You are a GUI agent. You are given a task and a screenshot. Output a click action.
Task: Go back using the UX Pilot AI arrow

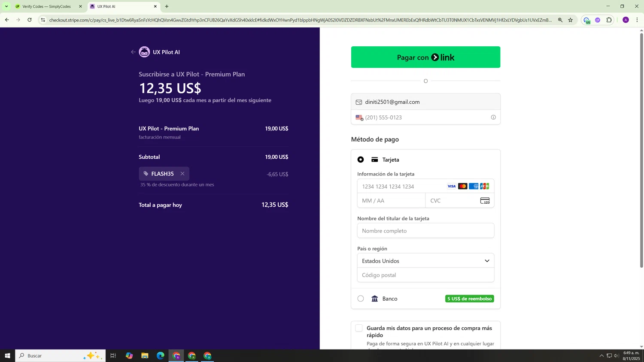[x=133, y=52]
